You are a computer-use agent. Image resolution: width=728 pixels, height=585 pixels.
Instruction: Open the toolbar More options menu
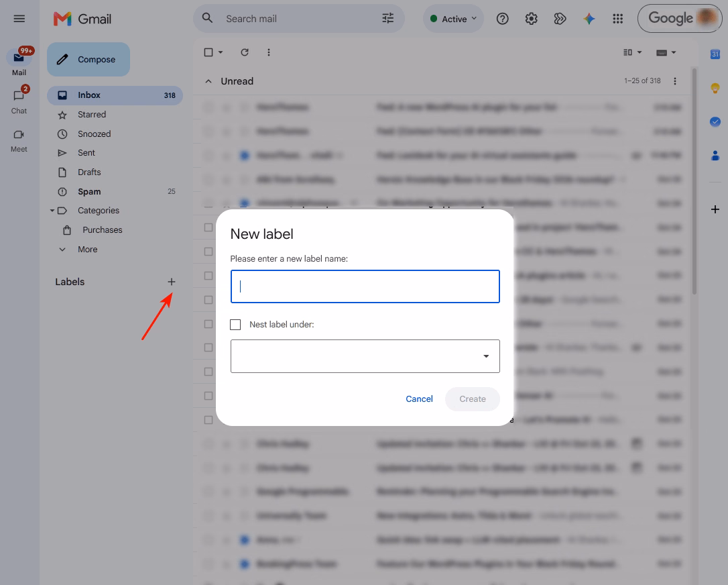[x=269, y=52]
